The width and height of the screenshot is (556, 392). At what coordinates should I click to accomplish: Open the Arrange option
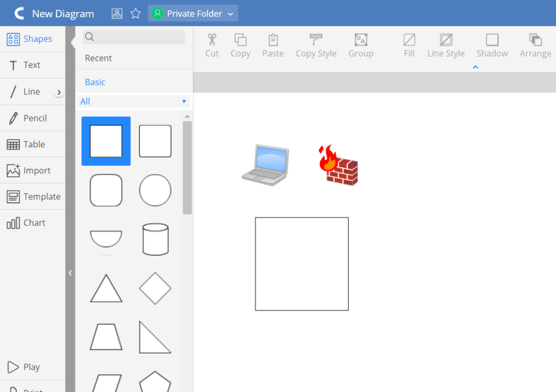click(535, 46)
